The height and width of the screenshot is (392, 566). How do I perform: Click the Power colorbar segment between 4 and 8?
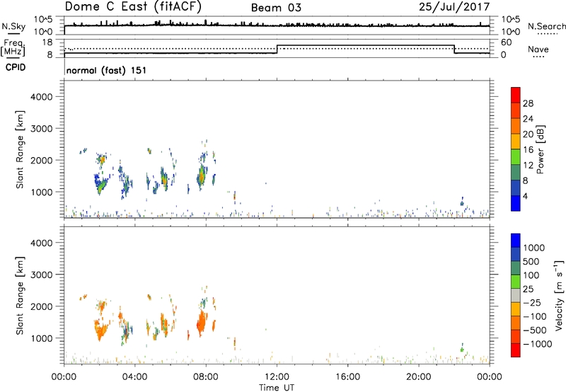516,188
